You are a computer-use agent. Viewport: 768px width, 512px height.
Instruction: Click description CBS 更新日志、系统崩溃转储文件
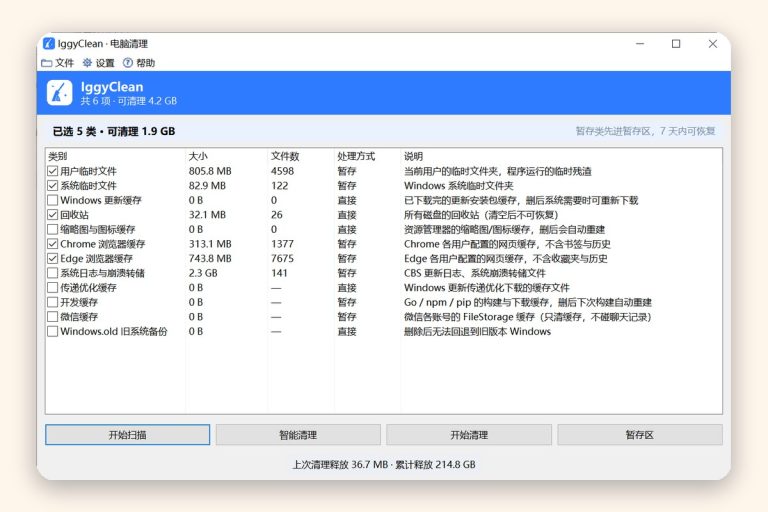point(475,273)
